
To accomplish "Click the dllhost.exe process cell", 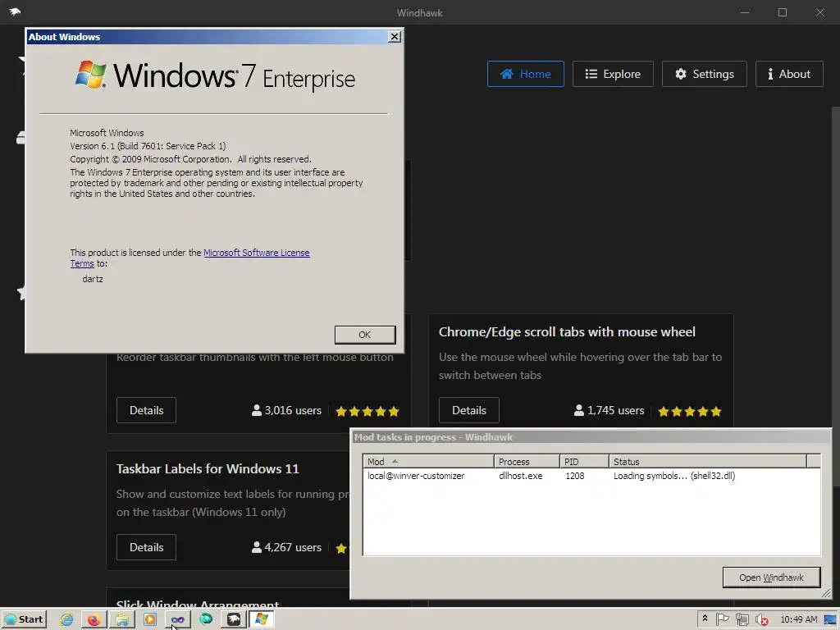I will [520, 476].
